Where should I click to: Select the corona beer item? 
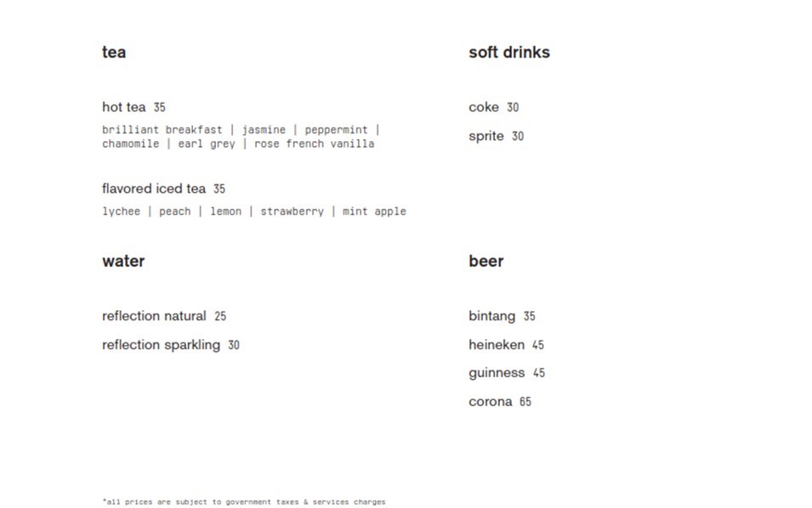pyautogui.click(x=490, y=402)
